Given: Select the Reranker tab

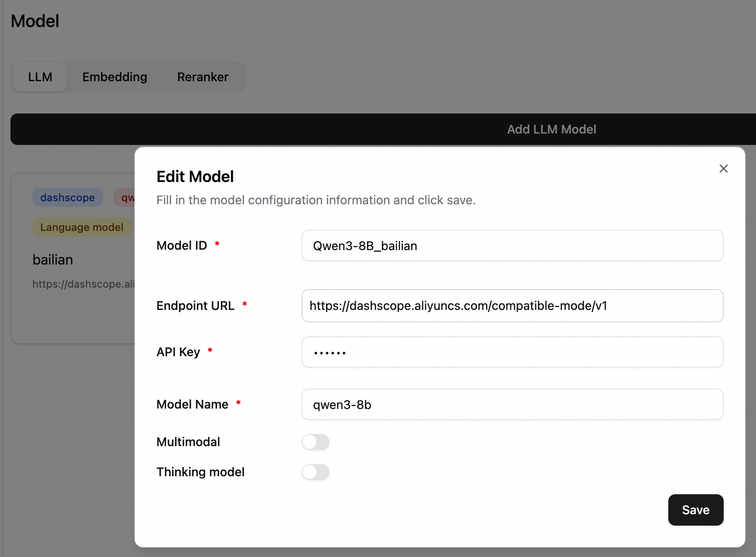Looking at the screenshot, I should click(x=203, y=77).
